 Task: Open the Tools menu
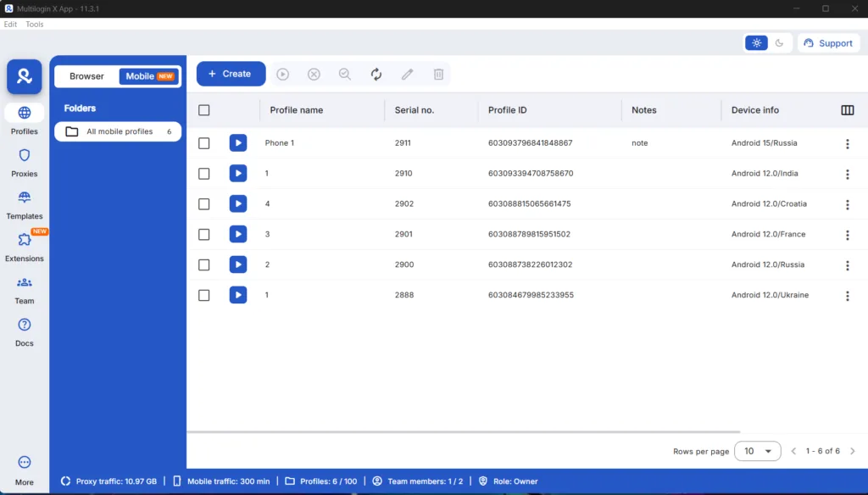pyautogui.click(x=34, y=24)
